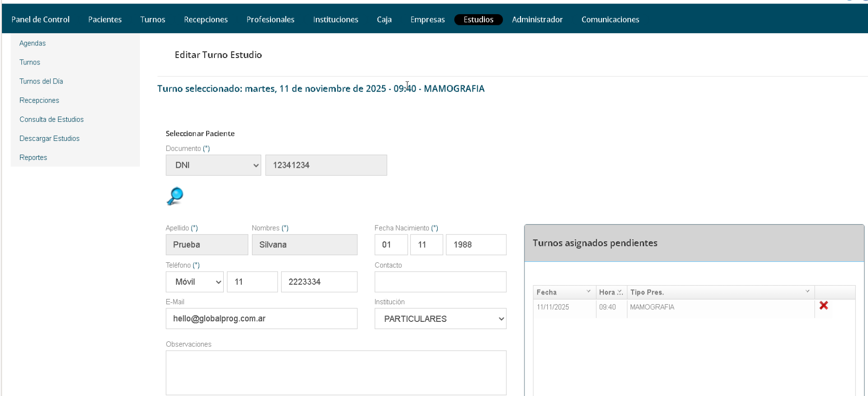Click the magnifying glass patient search icon

coord(175,196)
